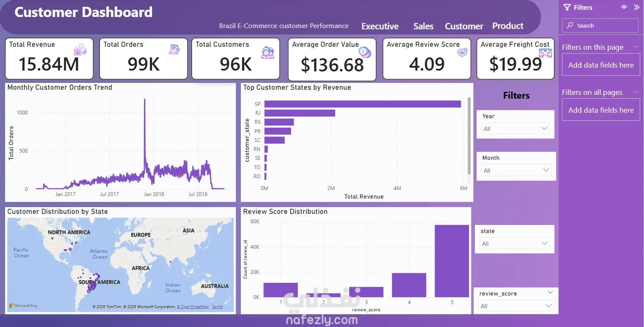The image size is (644, 327).
Task: Click the states chart vertical scrollbar
Action: click(x=469, y=135)
